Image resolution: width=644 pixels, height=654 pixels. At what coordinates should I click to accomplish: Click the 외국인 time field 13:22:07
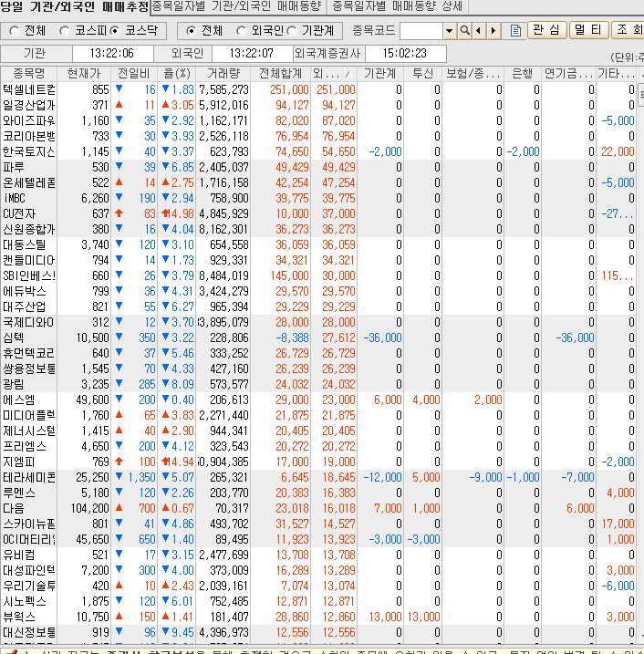(252, 54)
